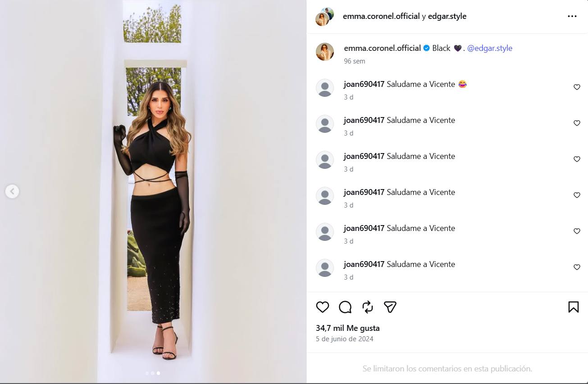This screenshot has width=588, height=384.
Task: Like the first joan690417 comment with emoji
Action: pos(577,87)
